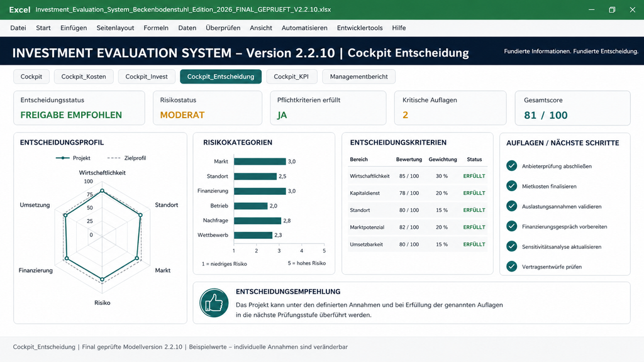This screenshot has width=644, height=362.
Task: Open the Managementbericht sheet button
Action: pyautogui.click(x=359, y=77)
